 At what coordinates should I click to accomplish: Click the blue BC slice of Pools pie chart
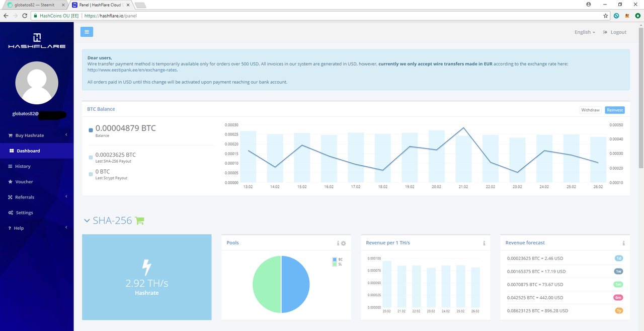pos(295,284)
